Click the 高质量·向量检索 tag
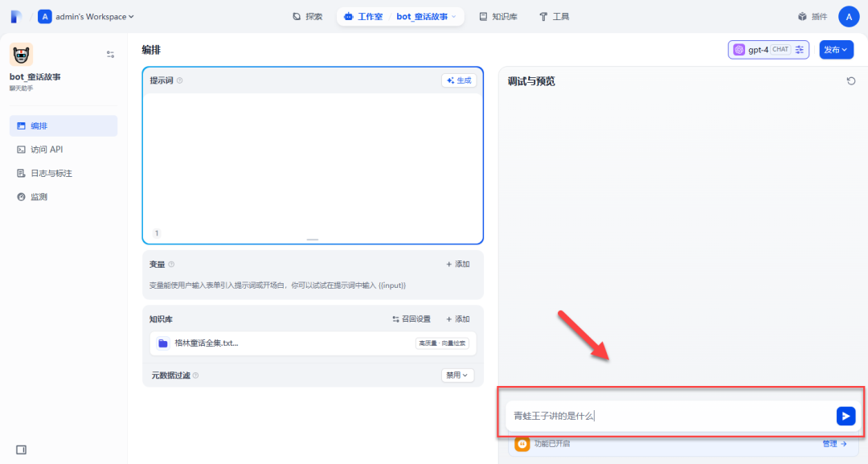 pyautogui.click(x=442, y=343)
